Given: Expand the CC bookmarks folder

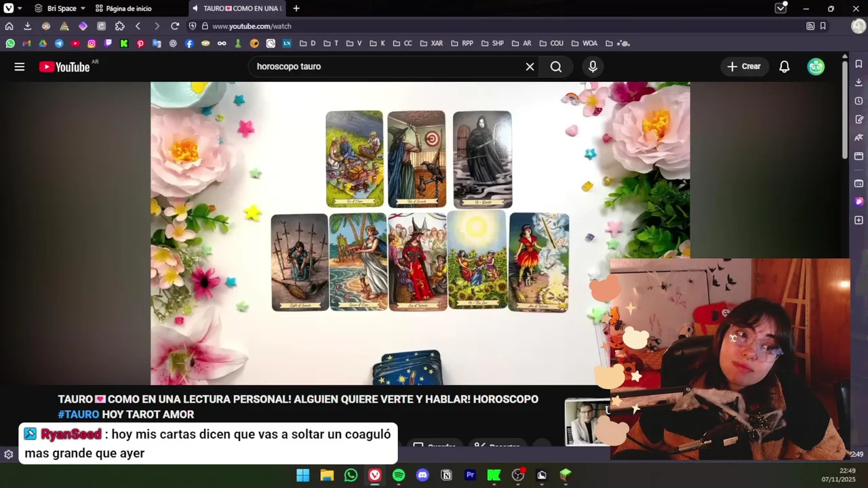Looking at the screenshot, I should pyautogui.click(x=402, y=43).
